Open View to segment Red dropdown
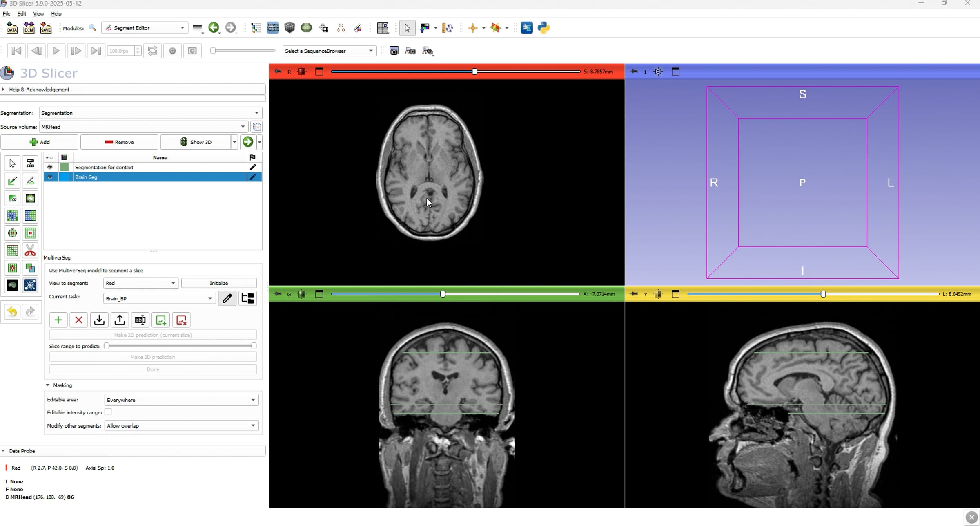 pyautogui.click(x=141, y=283)
